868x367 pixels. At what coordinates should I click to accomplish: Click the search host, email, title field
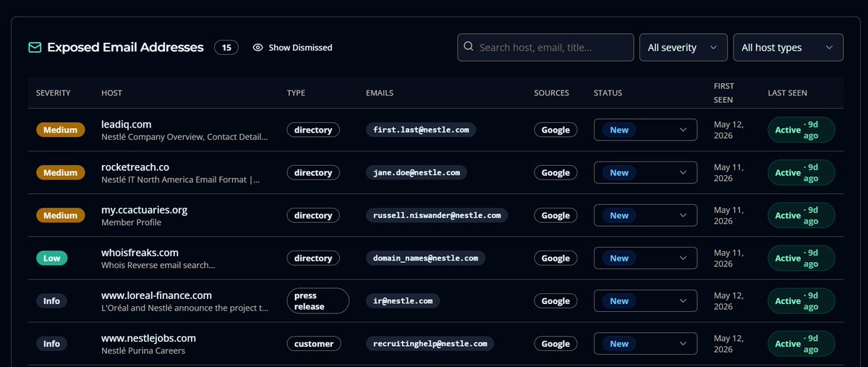(x=545, y=47)
